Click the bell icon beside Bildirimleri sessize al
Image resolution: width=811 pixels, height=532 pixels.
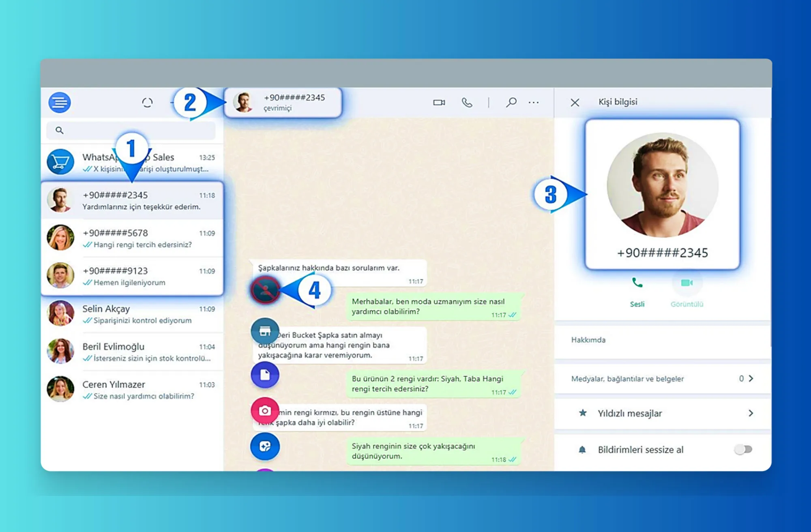tap(582, 449)
